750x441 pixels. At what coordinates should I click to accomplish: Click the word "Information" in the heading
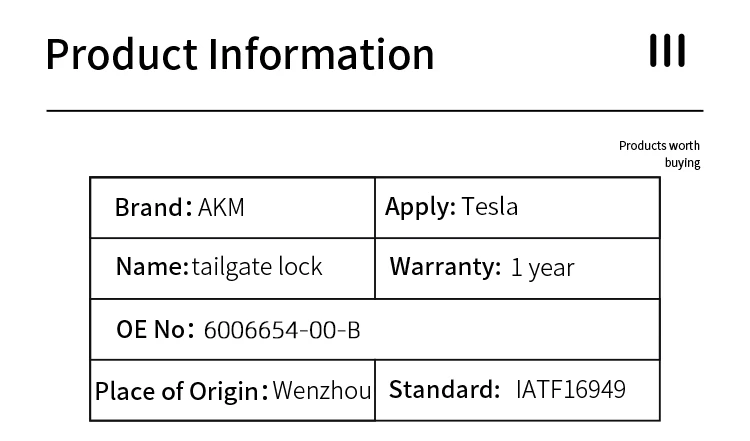320,53
